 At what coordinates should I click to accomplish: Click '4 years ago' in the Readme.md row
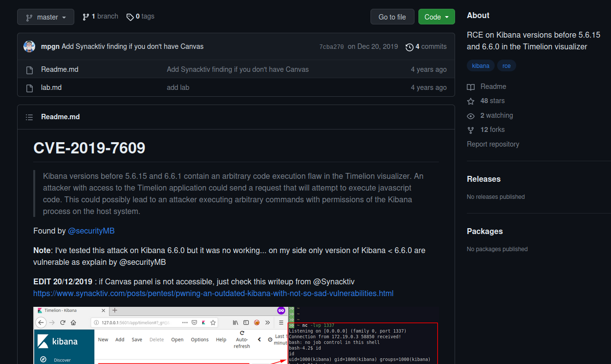coord(429,69)
